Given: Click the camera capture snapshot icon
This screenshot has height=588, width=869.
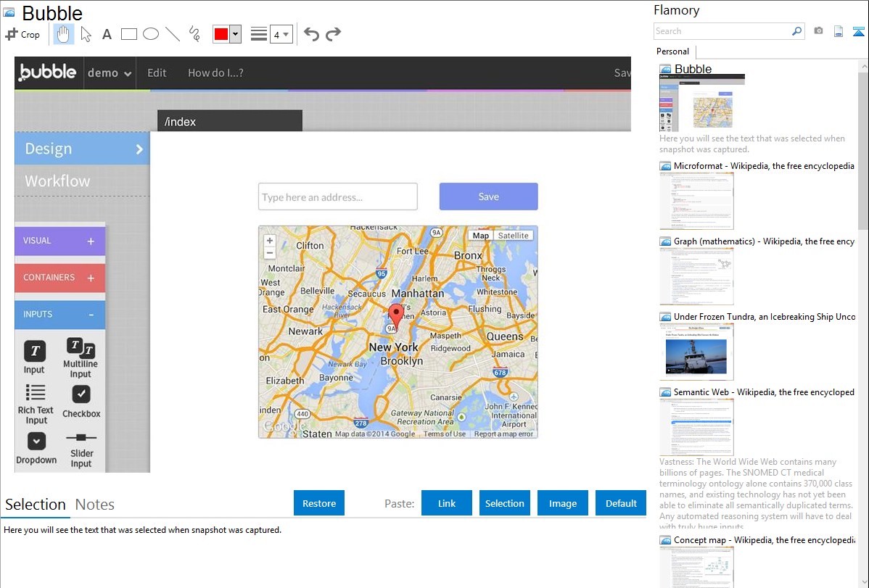Looking at the screenshot, I should click(818, 31).
